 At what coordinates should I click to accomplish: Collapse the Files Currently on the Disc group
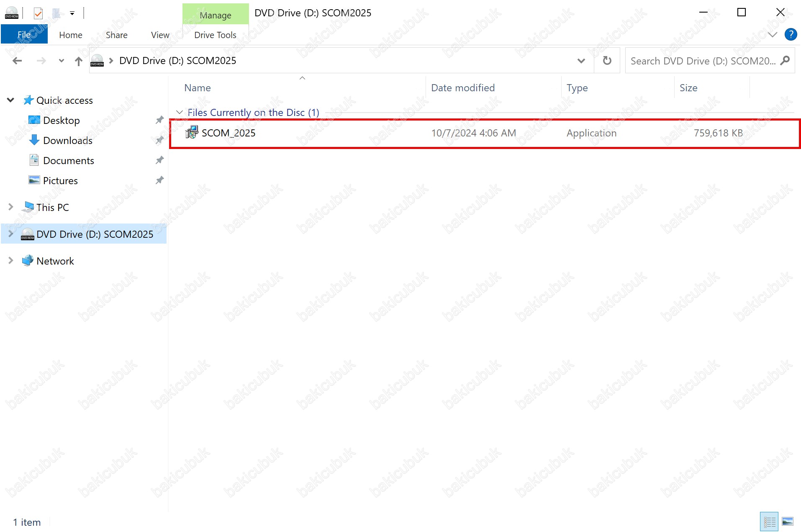(180, 113)
